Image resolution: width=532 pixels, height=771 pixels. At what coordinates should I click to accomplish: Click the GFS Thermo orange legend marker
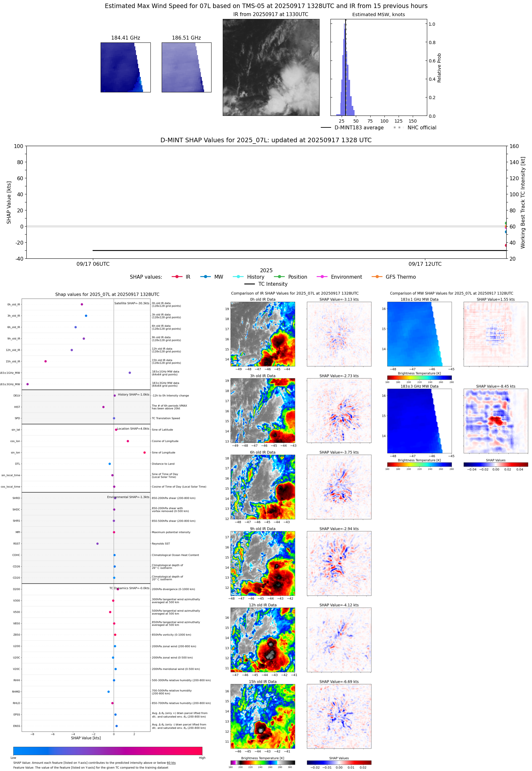[377, 276]
